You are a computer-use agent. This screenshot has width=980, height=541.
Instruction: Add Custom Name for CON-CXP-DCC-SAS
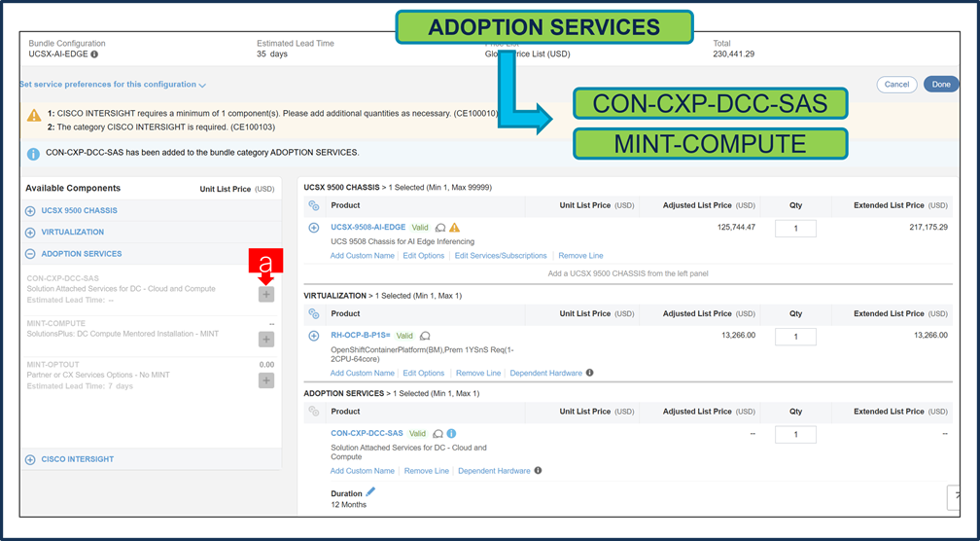coord(362,471)
